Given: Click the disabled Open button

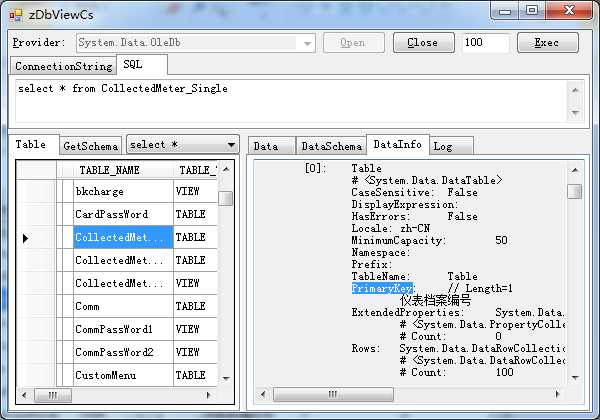Looking at the screenshot, I should pos(354,42).
